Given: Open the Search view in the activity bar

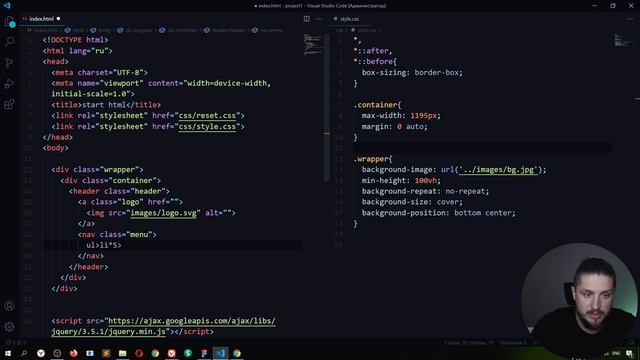Looking at the screenshot, I should pyautogui.click(x=9, y=42).
